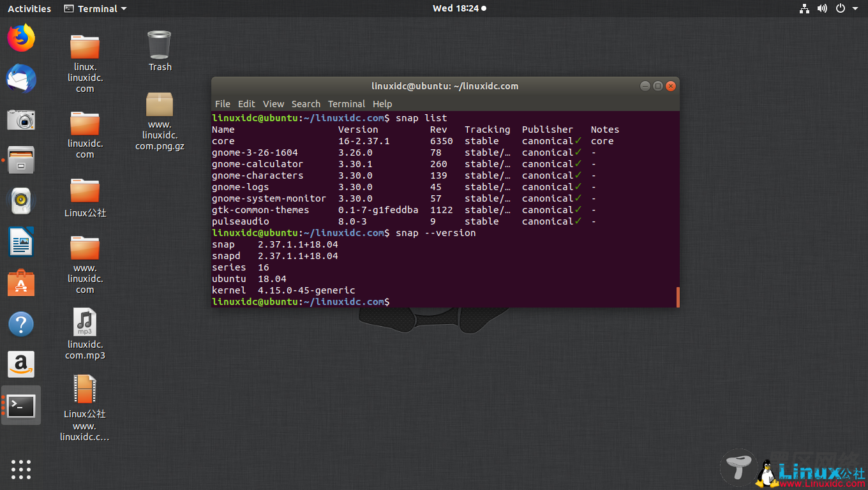Click the snapd 2.37.1.1+18.04 line
The width and height of the screenshot is (868, 490).
(275, 256)
